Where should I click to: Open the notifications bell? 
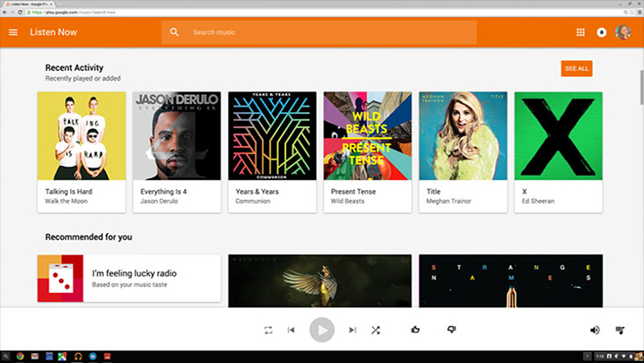[601, 32]
